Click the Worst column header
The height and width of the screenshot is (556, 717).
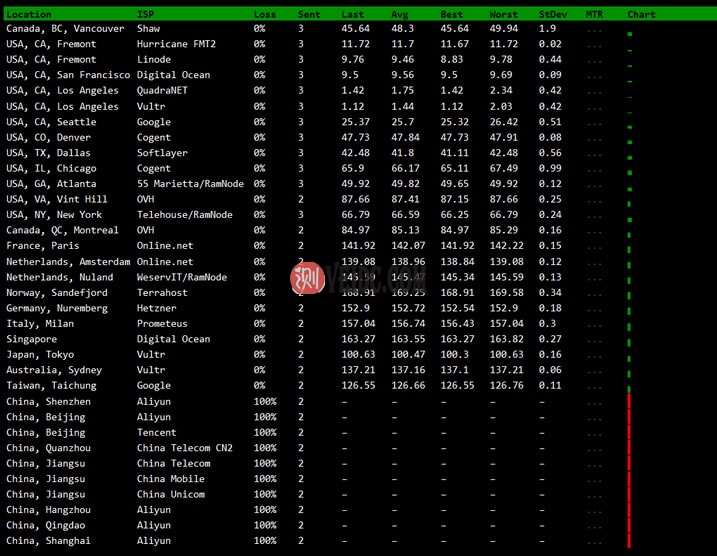[x=504, y=14]
